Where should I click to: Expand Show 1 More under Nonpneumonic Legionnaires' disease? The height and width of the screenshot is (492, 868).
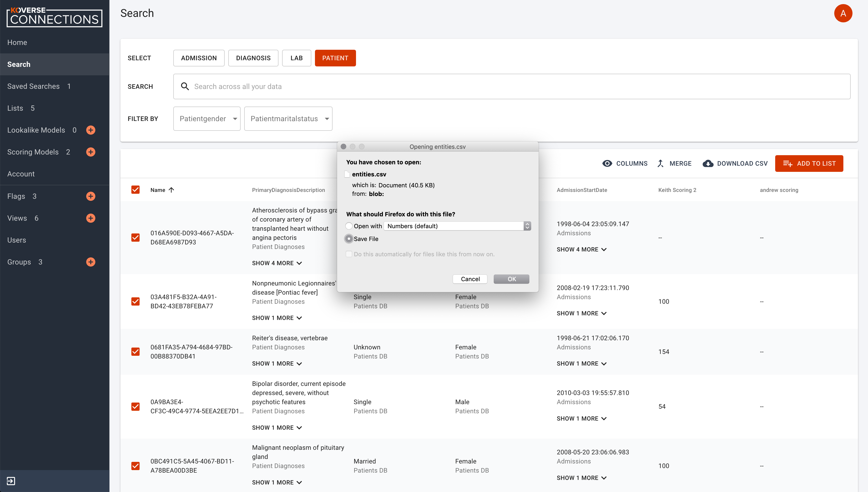click(x=277, y=318)
